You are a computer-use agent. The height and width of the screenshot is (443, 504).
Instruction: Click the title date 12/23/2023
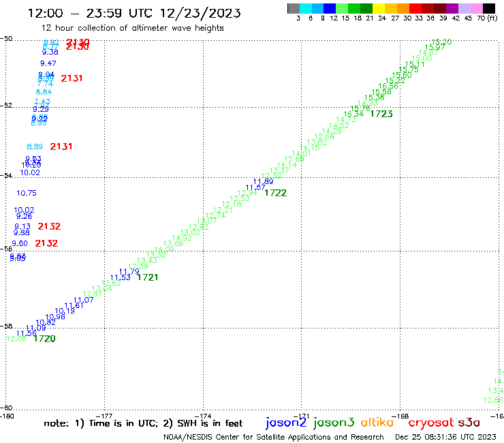(200, 13)
